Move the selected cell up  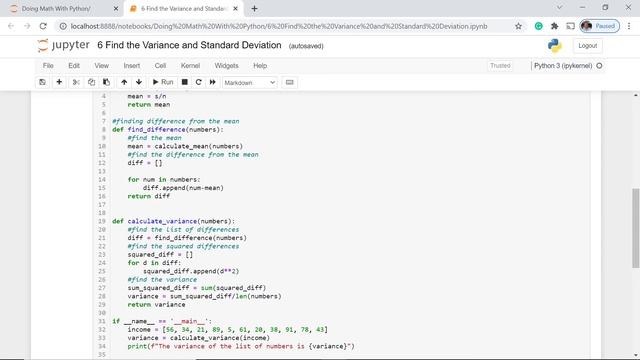[124, 82]
